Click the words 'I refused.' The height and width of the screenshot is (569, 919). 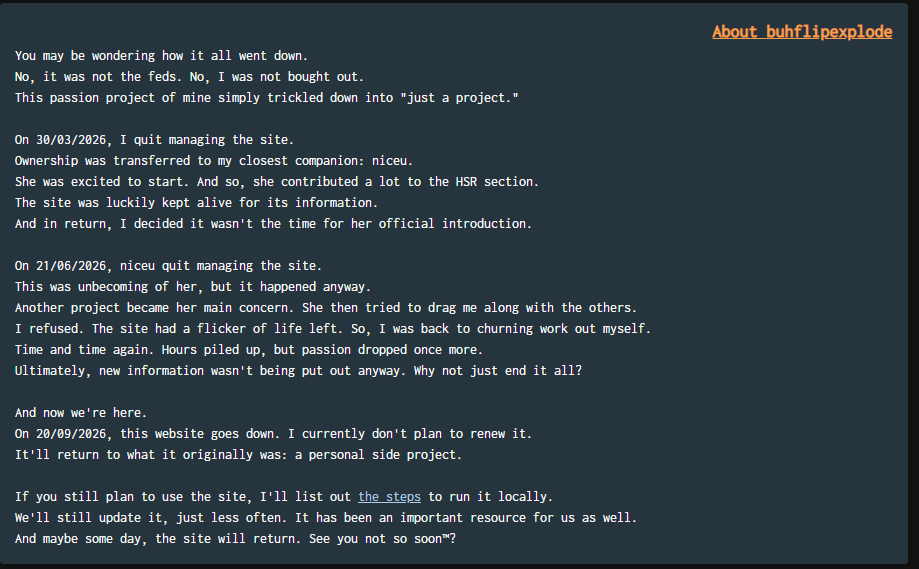click(x=49, y=329)
